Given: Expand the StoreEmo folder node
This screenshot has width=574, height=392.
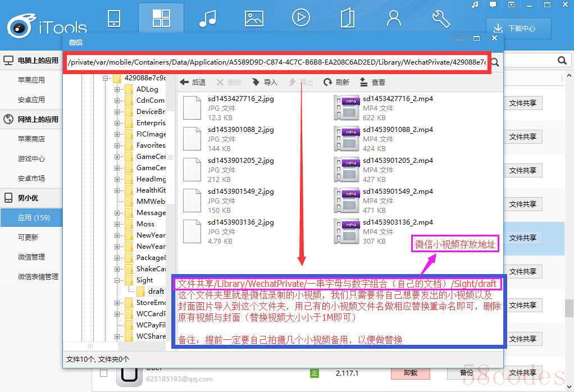Looking at the screenshot, I should tap(117, 303).
